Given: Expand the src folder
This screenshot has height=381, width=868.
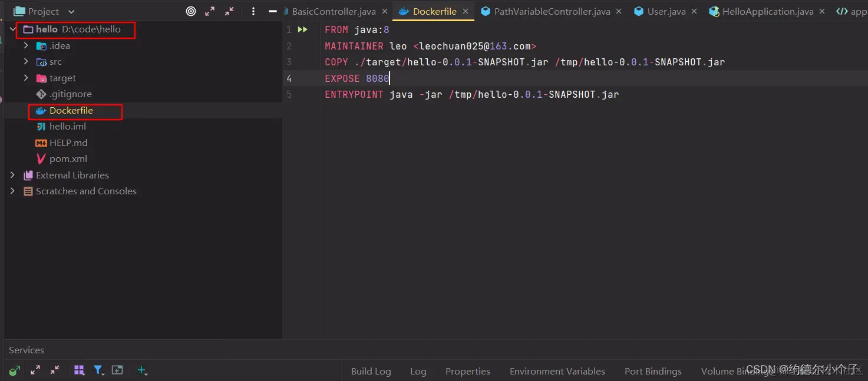Looking at the screenshot, I should [26, 61].
